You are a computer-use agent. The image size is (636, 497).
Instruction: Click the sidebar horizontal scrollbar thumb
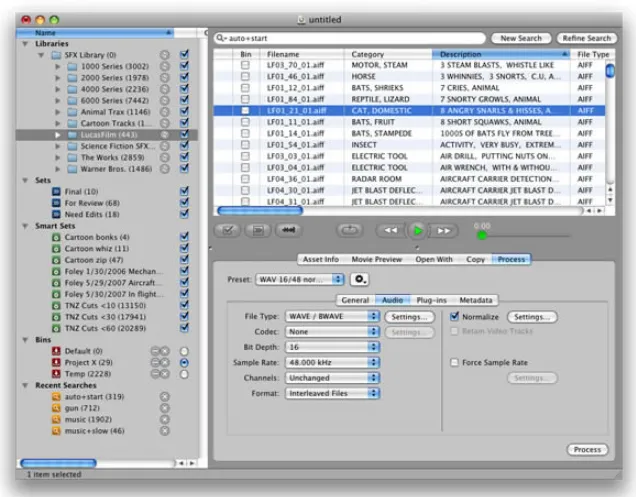(x=58, y=463)
